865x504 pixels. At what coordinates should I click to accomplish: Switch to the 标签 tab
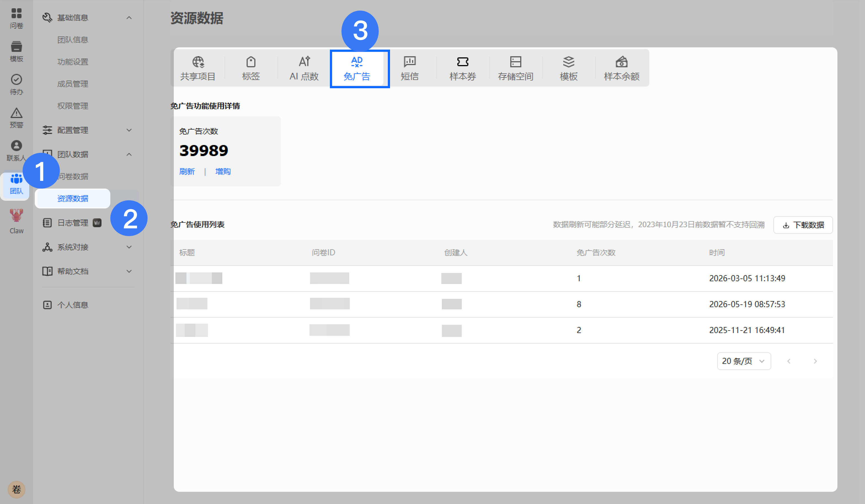tap(251, 68)
